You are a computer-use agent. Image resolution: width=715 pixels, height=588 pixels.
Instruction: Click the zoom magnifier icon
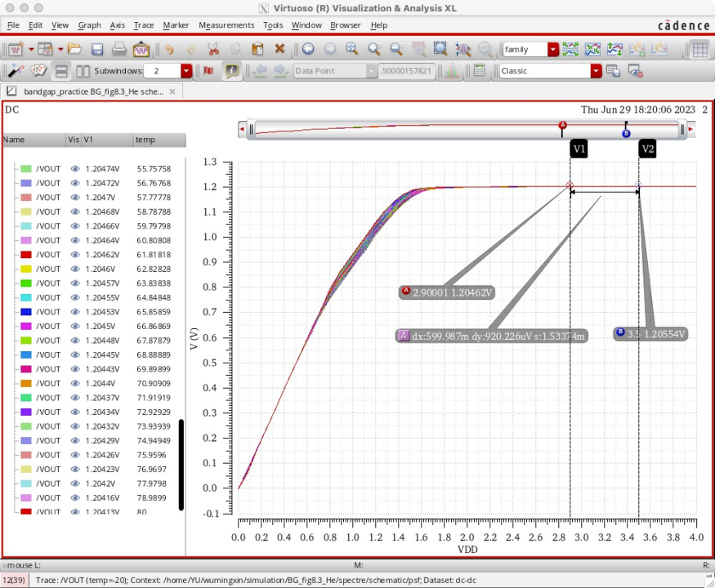coord(351,49)
